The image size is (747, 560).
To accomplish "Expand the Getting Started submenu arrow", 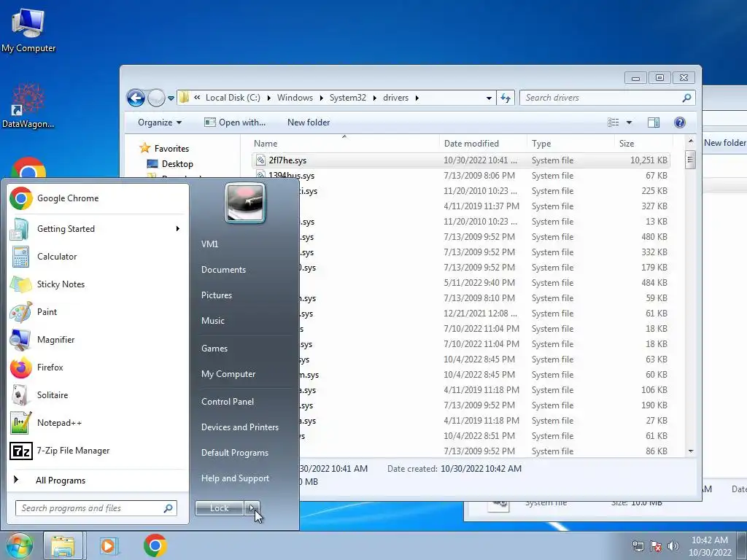I will tap(178, 229).
